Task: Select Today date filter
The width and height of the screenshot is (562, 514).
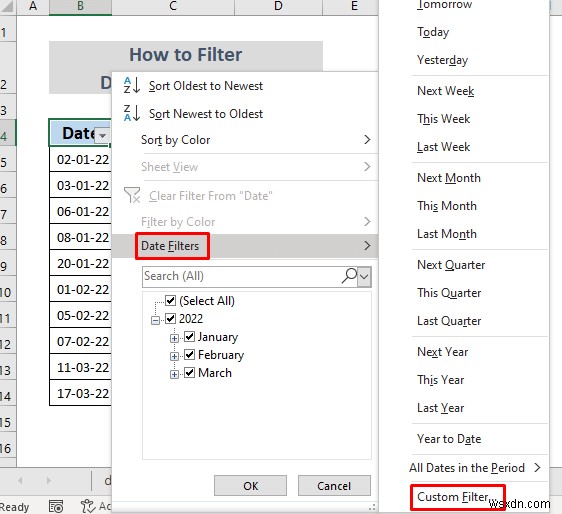Action: click(433, 32)
